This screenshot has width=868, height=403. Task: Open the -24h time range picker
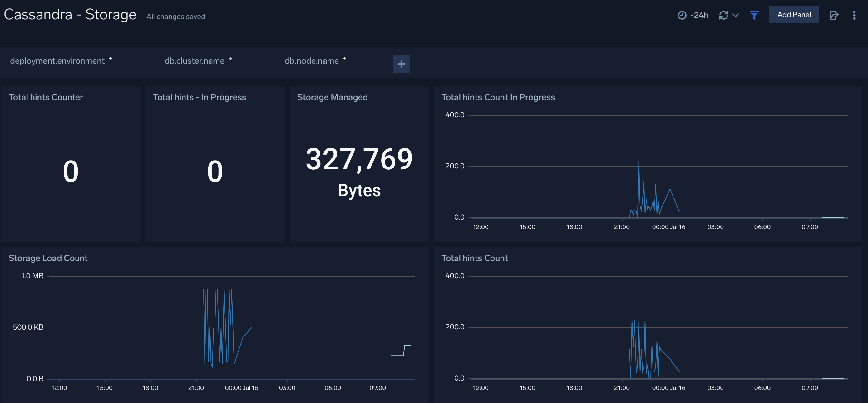coord(693,15)
